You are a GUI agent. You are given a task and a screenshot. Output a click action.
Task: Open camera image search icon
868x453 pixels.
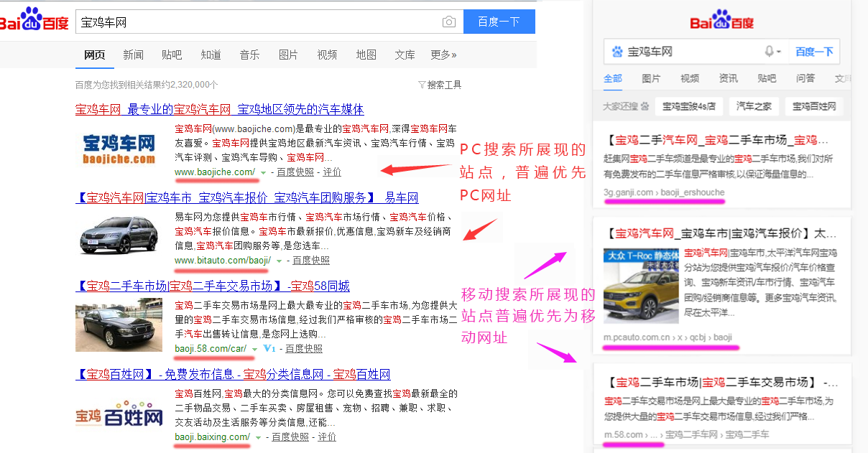click(449, 22)
